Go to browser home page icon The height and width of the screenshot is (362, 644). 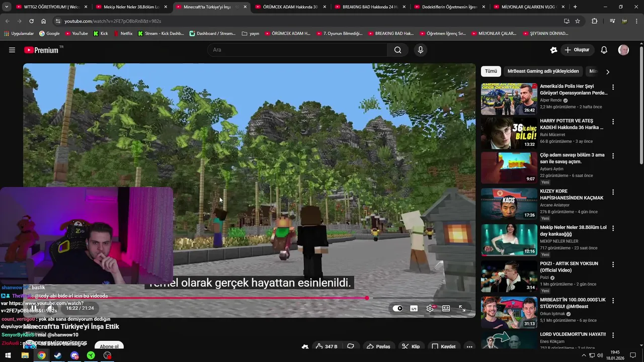pyautogui.click(x=44, y=21)
